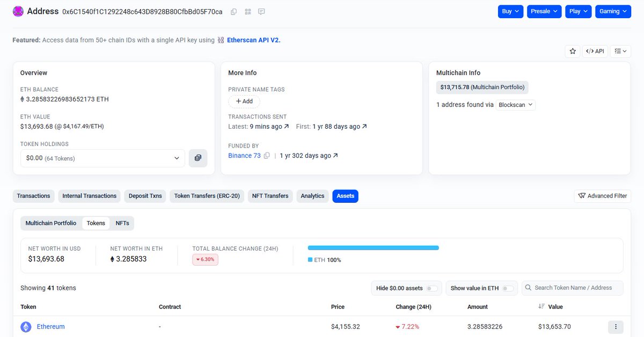Click the $13,715.78 Multichain Portfolio badge
The width and height of the screenshot is (644, 337).
pos(482,87)
